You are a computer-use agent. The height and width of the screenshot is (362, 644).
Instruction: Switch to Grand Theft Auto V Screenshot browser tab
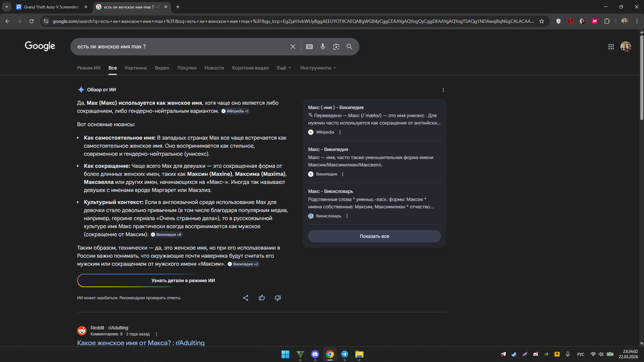click(52, 7)
